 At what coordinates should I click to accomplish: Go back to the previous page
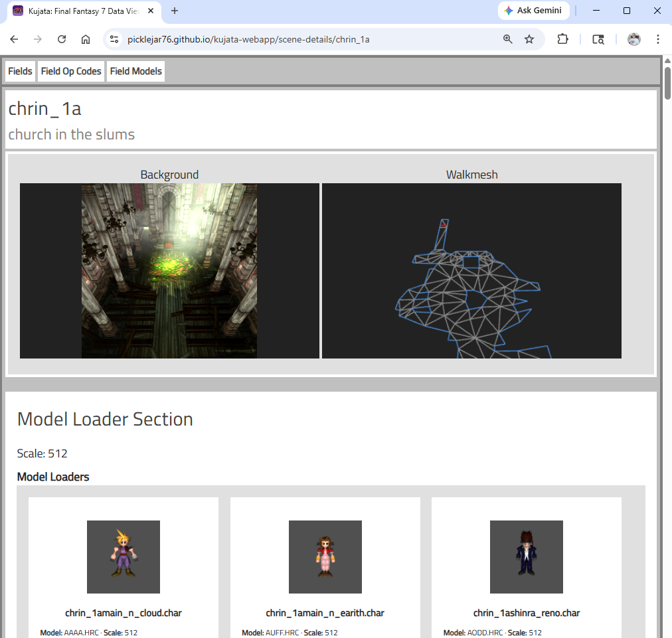click(x=14, y=39)
